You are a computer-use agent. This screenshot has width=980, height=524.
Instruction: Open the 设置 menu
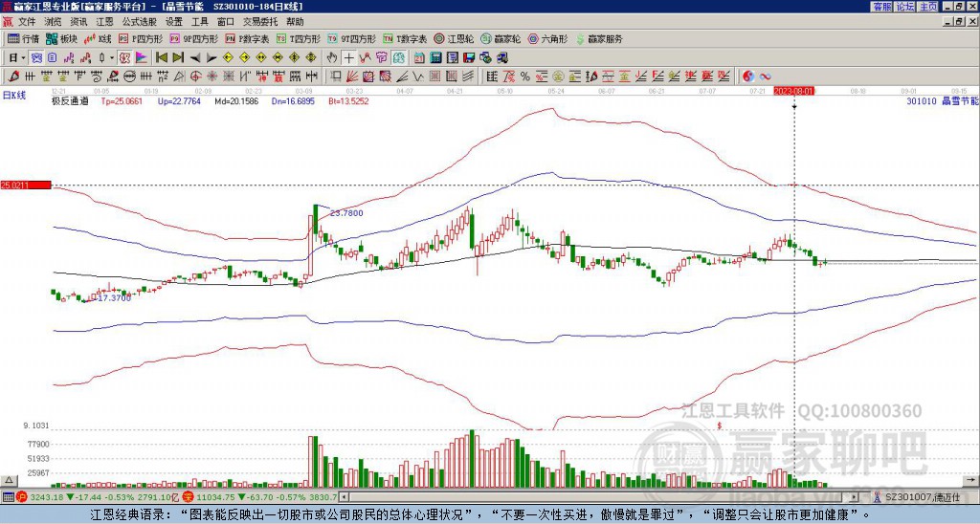174,22
